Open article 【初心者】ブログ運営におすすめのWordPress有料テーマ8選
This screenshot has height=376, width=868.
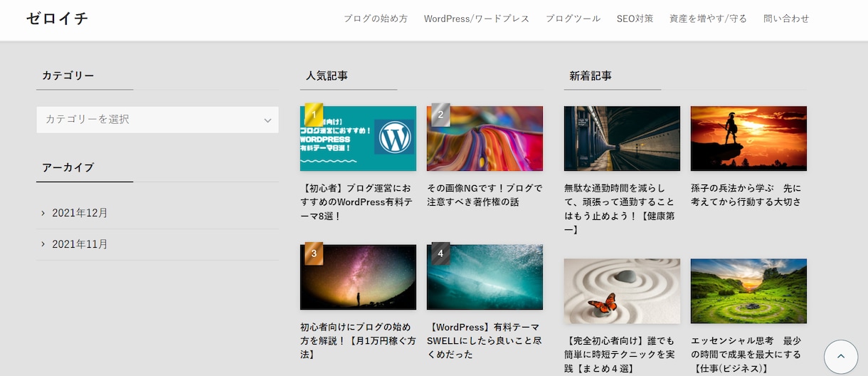click(358, 202)
